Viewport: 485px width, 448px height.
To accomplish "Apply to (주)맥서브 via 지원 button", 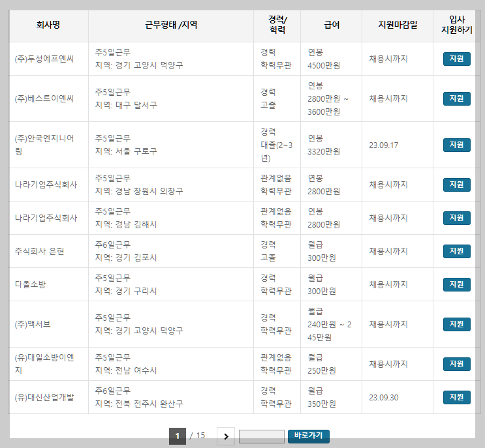I will click(456, 324).
